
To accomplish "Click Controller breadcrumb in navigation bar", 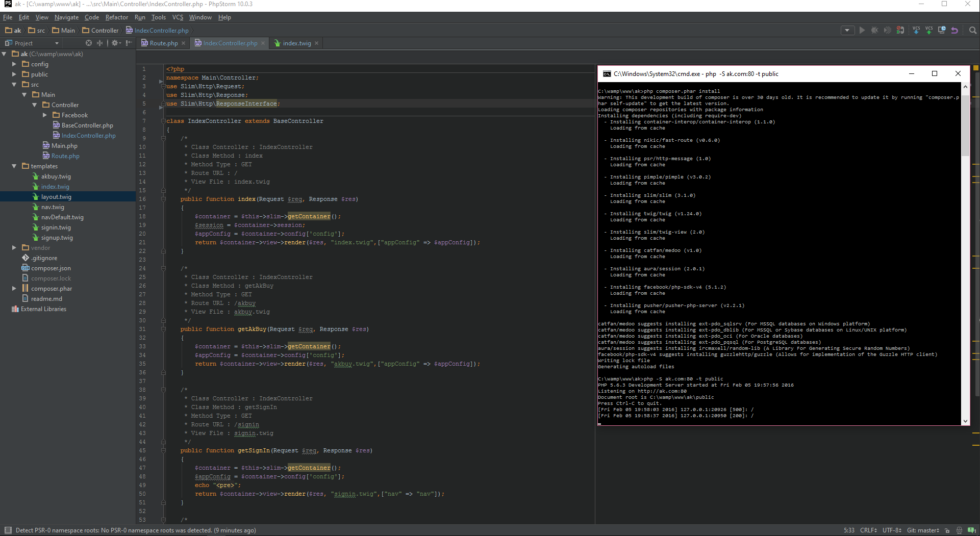I will pyautogui.click(x=105, y=31).
